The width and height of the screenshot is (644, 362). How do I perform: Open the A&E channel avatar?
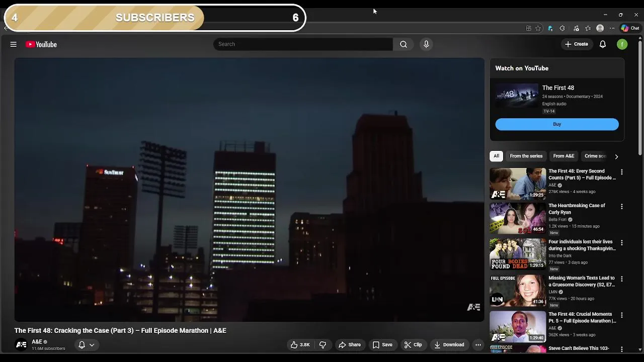(x=21, y=345)
